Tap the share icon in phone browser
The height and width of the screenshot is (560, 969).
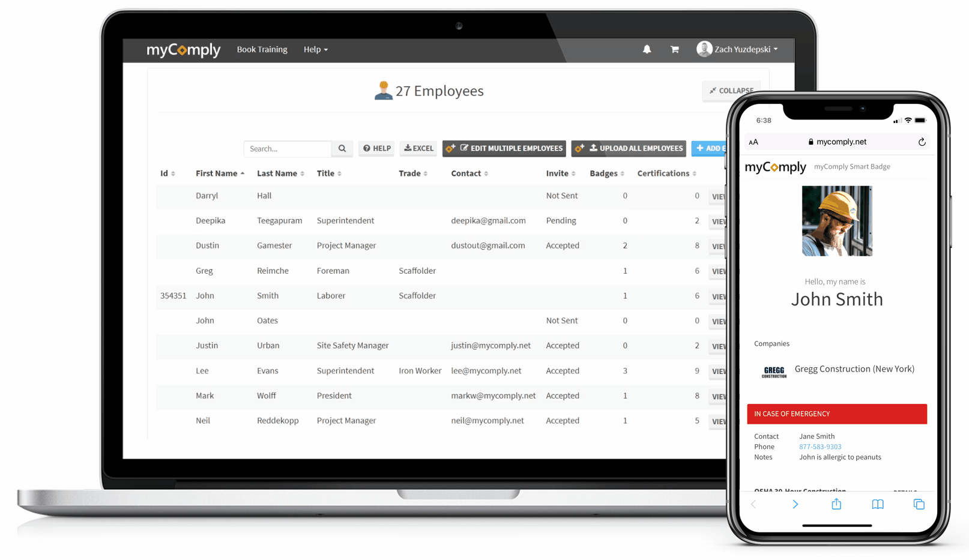pos(836,504)
